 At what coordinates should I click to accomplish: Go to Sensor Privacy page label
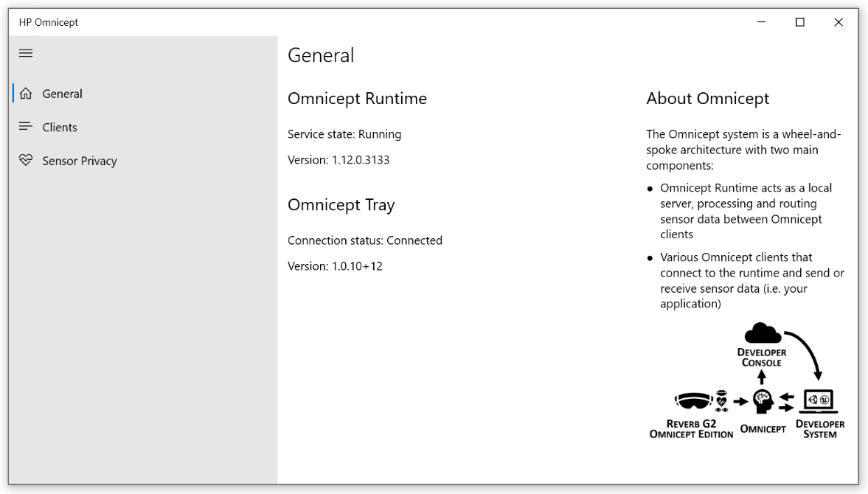tap(80, 161)
